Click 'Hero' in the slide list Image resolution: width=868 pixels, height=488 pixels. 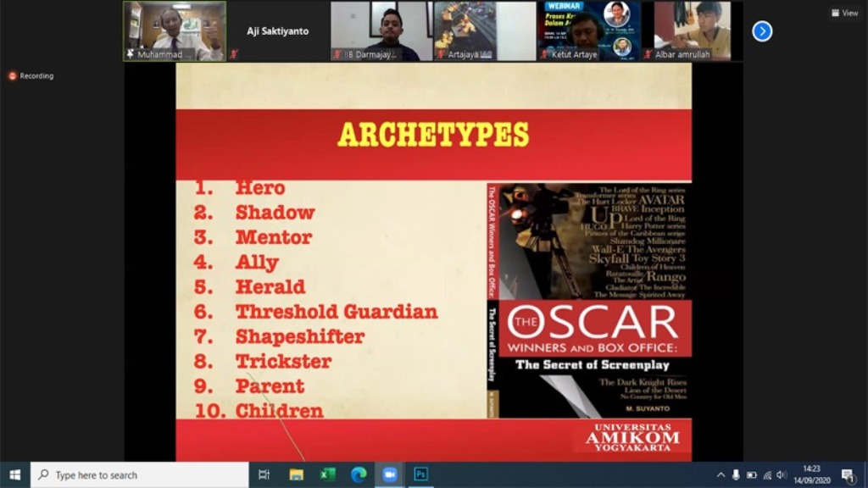pos(260,188)
